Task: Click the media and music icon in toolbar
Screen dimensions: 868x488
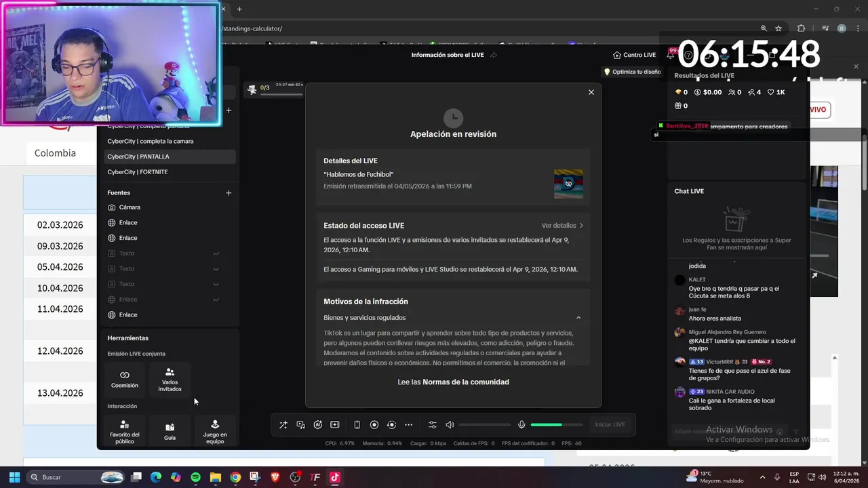Action: point(300,425)
